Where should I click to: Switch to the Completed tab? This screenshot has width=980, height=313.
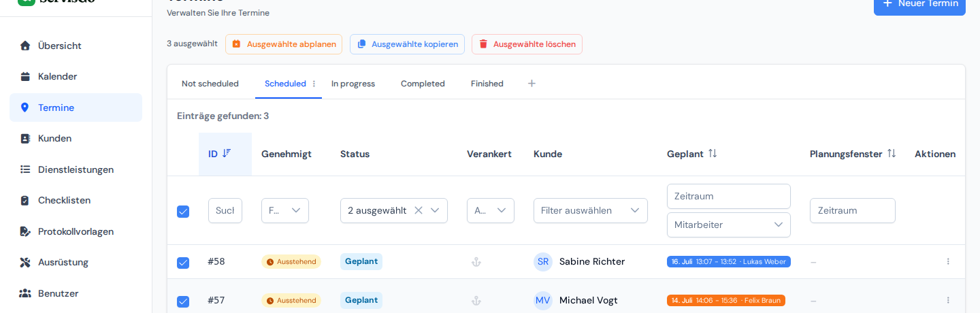[x=423, y=84]
